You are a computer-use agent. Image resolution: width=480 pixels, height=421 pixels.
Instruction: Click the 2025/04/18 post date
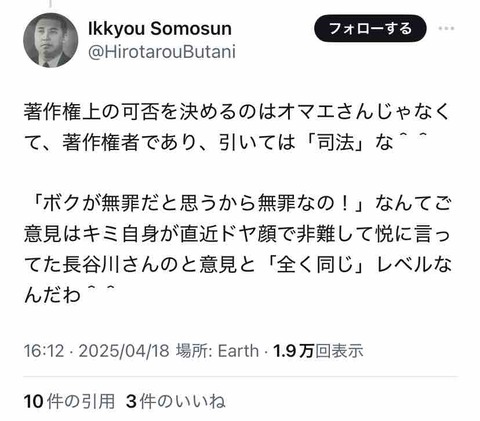point(124,351)
